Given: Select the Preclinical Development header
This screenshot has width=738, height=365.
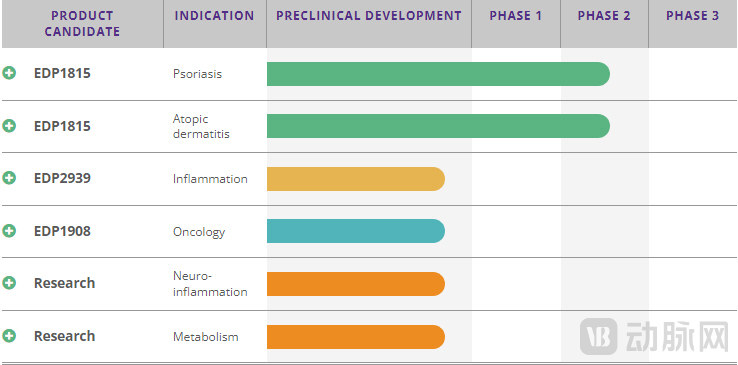Looking at the screenshot, I should click(x=369, y=16).
